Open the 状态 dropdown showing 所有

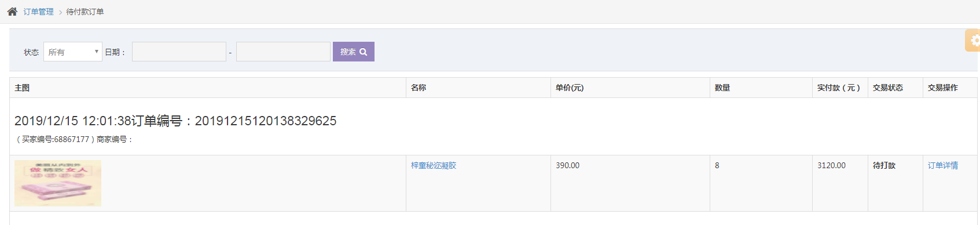pos(73,52)
